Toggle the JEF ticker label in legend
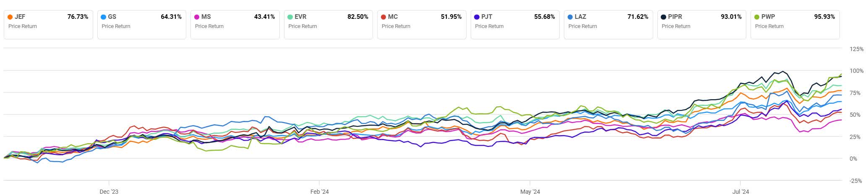Screen dimensions: 868x195 tap(20, 17)
